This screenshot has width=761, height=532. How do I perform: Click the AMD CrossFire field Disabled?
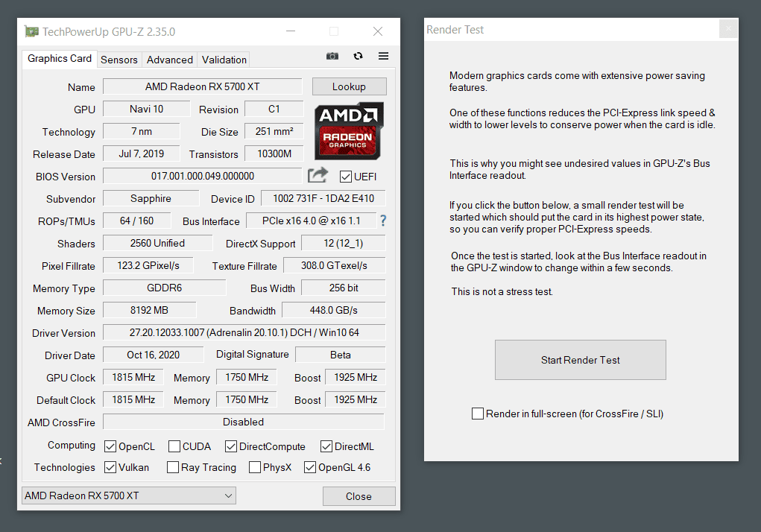[243, 421]
